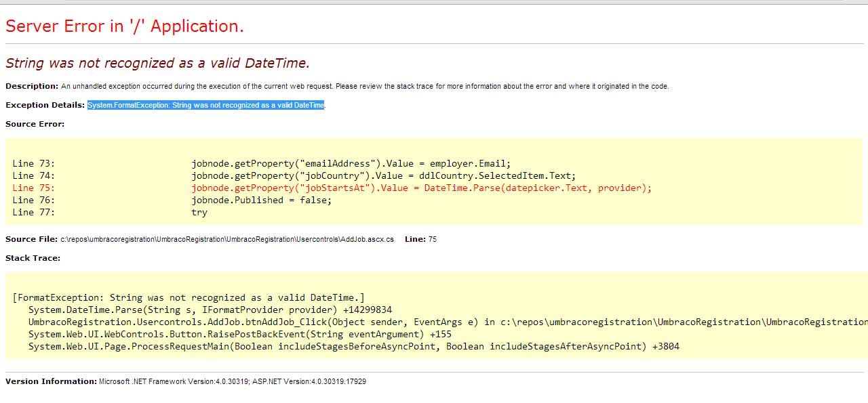Click the 'Source Error:' label
This screenshot has width=868, height=403.
tap(35, 124)
